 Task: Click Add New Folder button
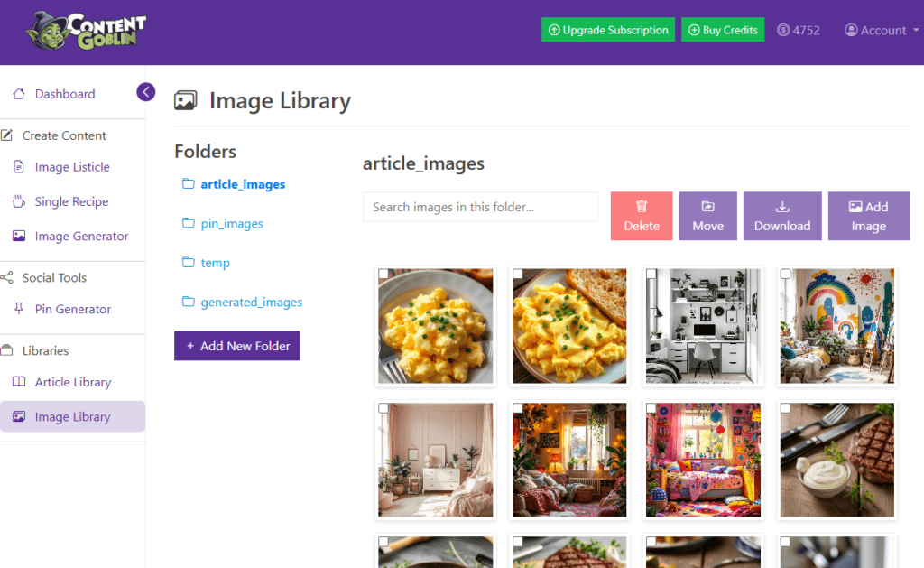point(237,346)
